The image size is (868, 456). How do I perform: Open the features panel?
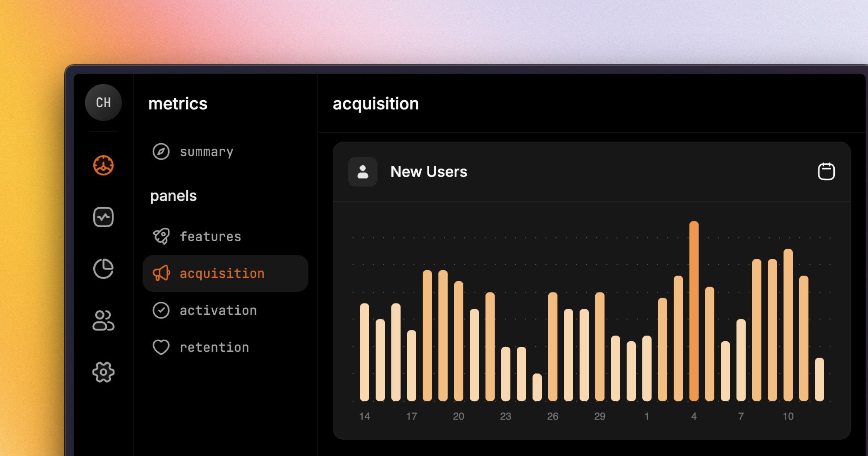click(x=210, y=236)
